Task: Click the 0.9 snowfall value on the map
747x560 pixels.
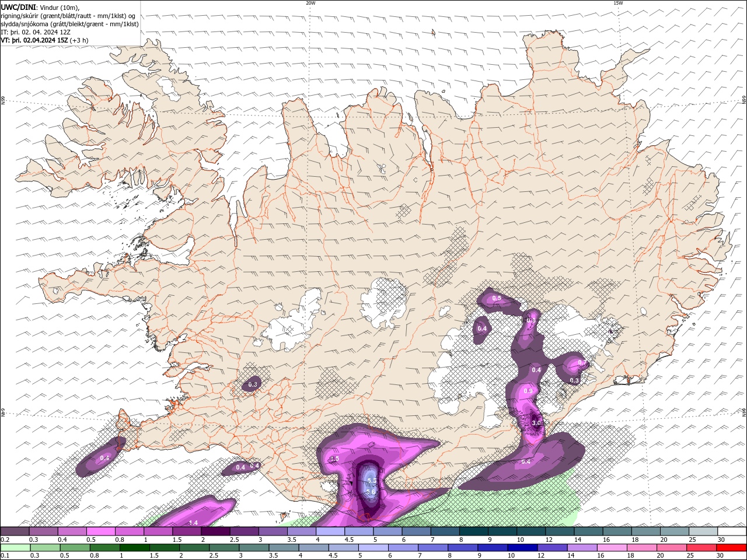Action: [528, 391]
